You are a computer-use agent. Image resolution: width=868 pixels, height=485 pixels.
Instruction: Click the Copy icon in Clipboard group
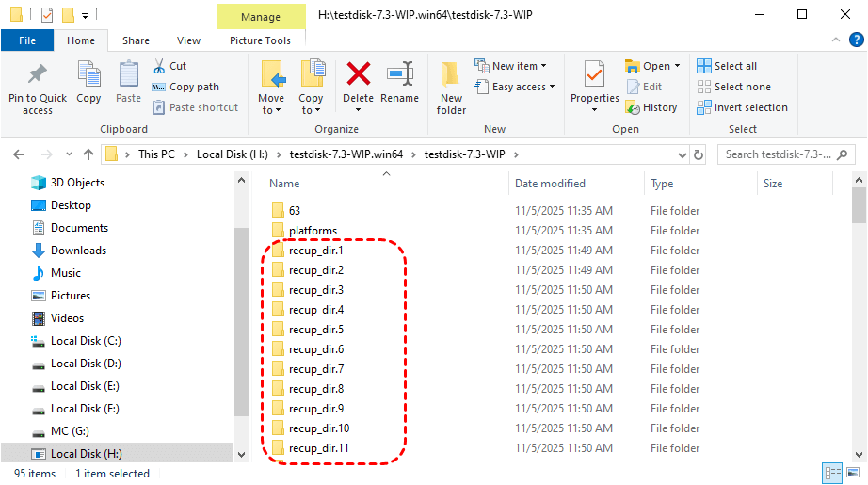(x=88, y=75)
